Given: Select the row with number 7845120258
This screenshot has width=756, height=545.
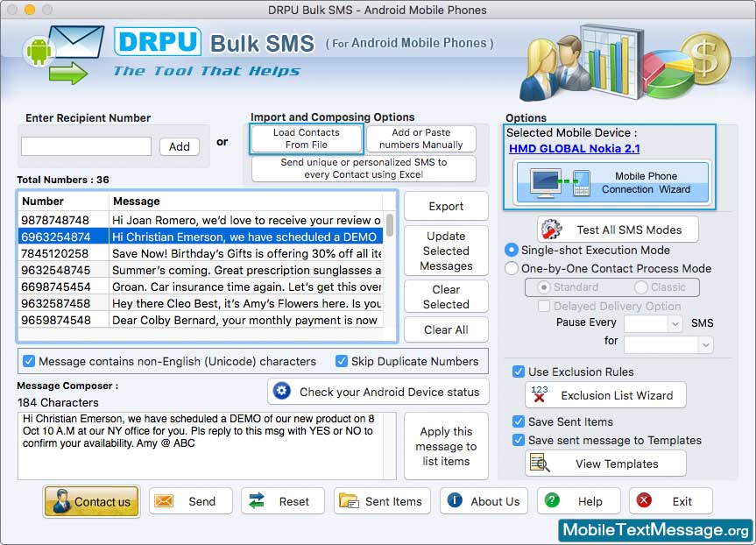Looking at the screenshot, I should pos(201,253).
